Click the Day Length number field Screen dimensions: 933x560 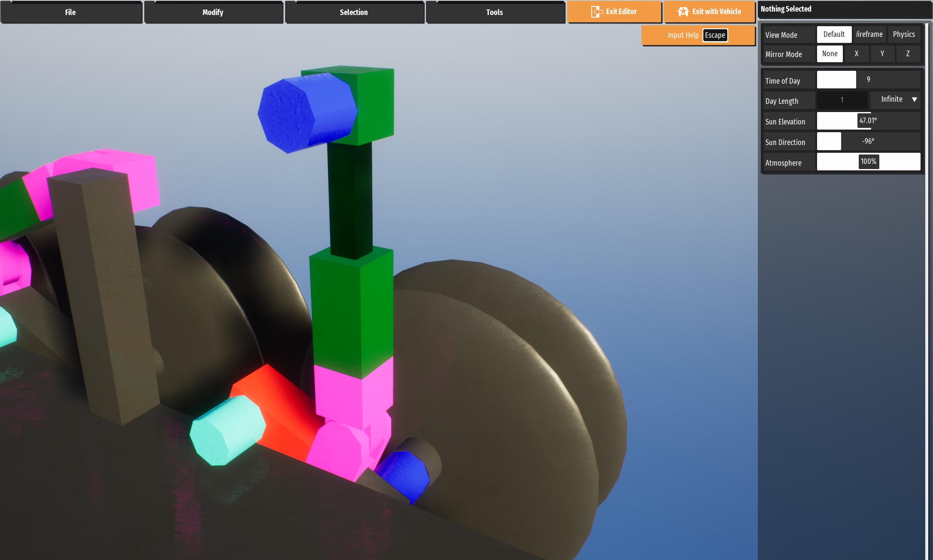coord(842,100)
